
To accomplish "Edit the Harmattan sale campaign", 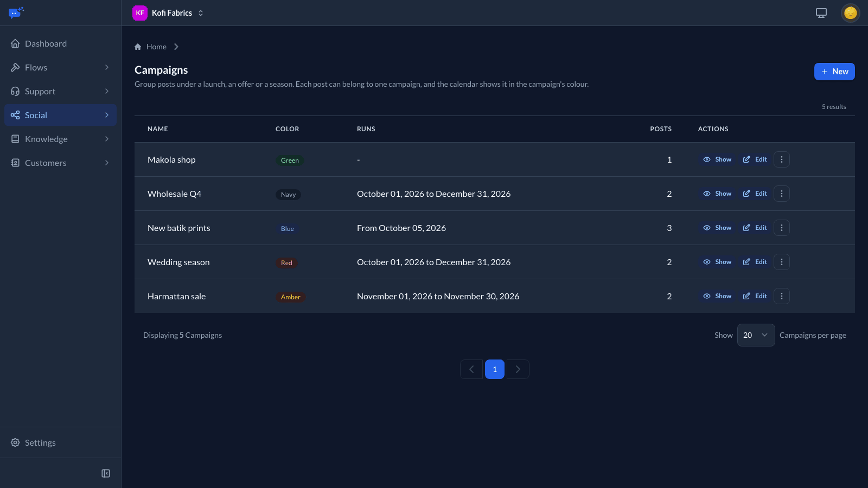I will click(755, 296).
